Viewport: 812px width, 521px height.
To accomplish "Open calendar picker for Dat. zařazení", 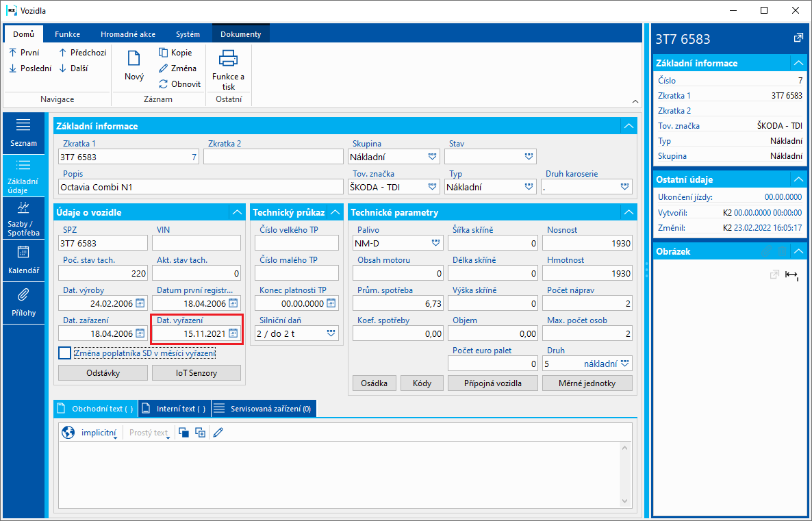I will pos(140,333).
